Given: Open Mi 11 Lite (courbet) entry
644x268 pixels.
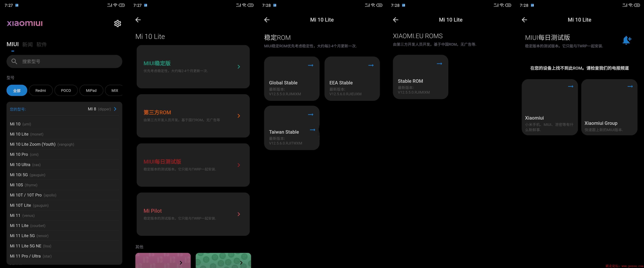Looking at the screenshot, I should [x=64, y=226].
